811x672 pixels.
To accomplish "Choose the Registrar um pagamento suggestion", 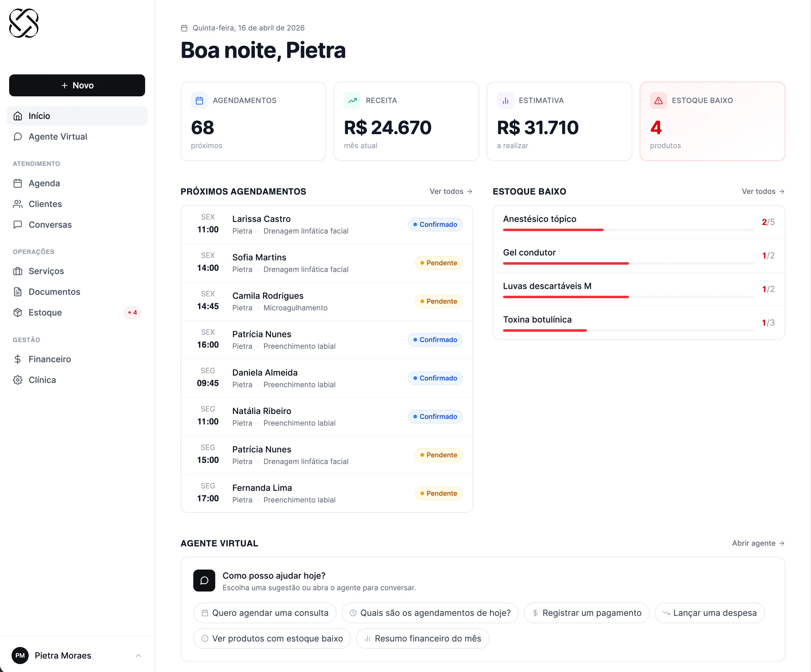I will click(x=586, y=613).
